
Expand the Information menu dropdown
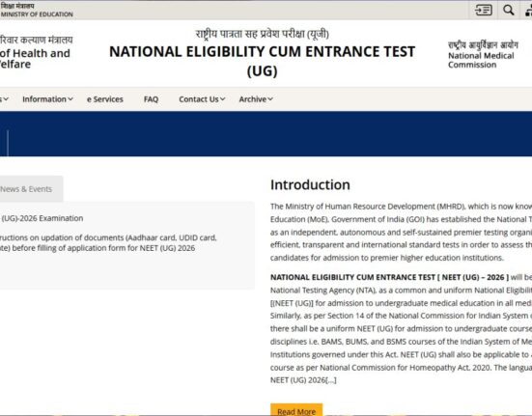pyautogui.click(x=47, y=99)
